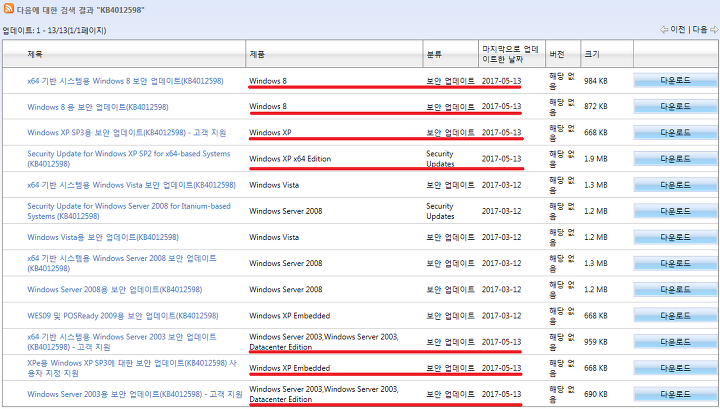Click date 2017-03-12 in the WES09 row
The width and height of the screenshot is (720, 409).
click(501, 316)
